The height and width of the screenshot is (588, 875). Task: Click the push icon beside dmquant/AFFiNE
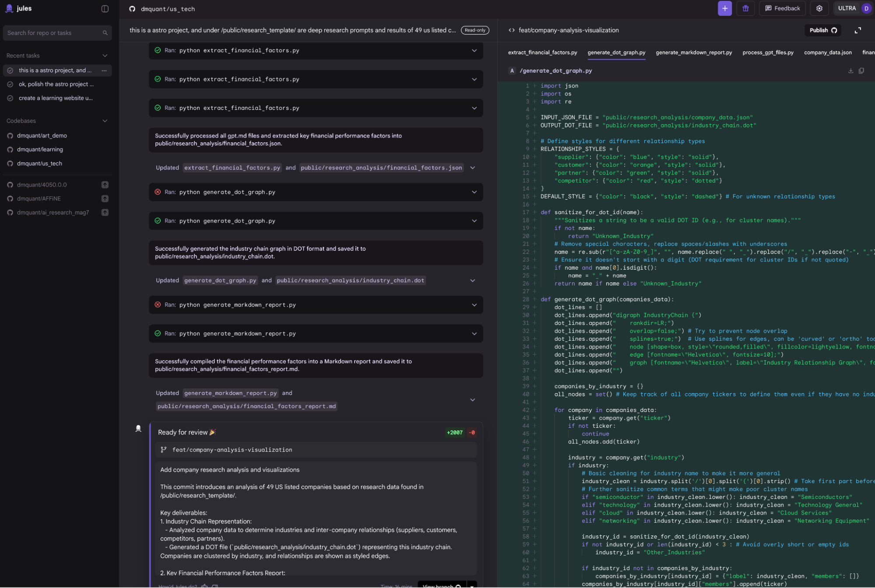(x=105, y=199)
